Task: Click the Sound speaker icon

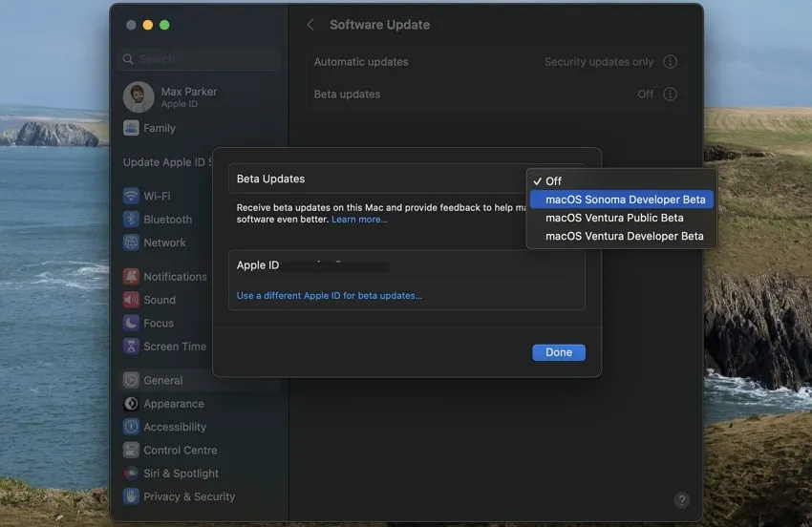Action: [131, 300]
